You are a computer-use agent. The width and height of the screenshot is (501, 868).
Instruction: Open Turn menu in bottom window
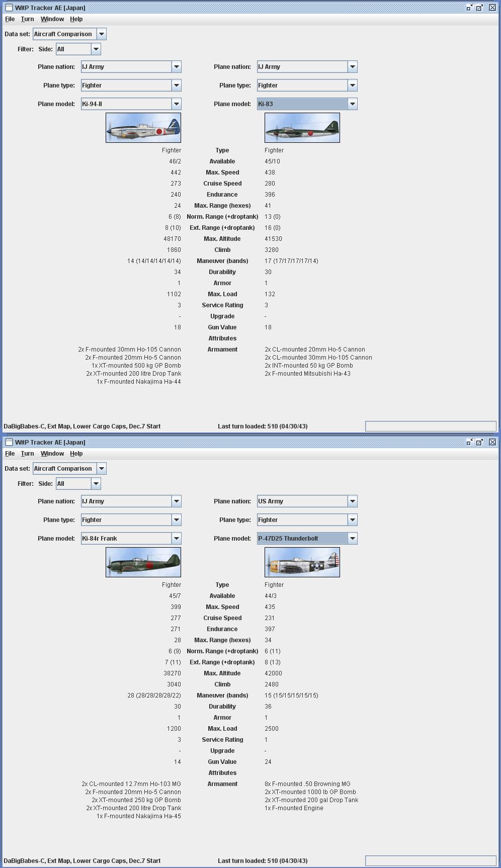[x=27, y=454]
